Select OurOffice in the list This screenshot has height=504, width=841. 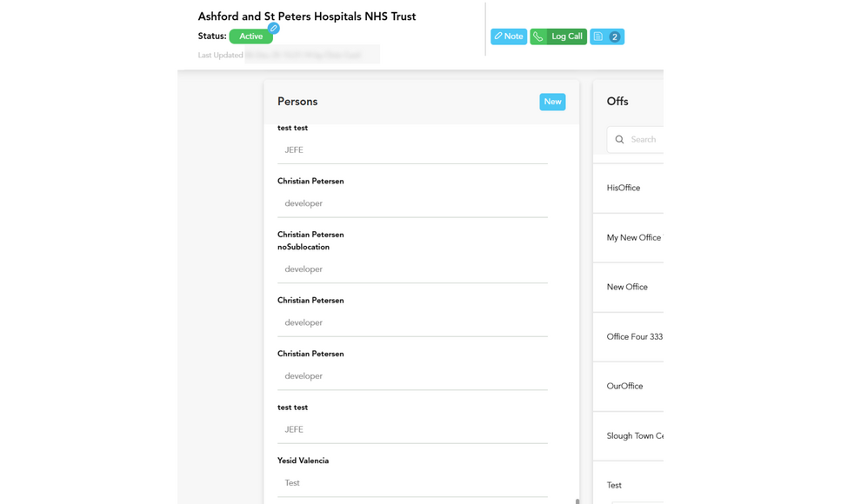[x=628, y=387]
